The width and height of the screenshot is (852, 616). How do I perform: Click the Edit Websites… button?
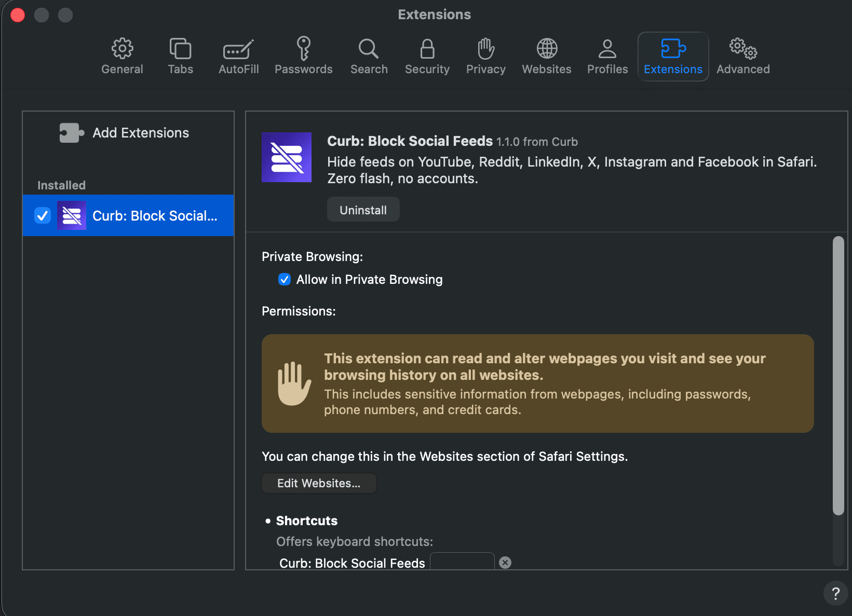pyautogui.click(x=319, y=483)
